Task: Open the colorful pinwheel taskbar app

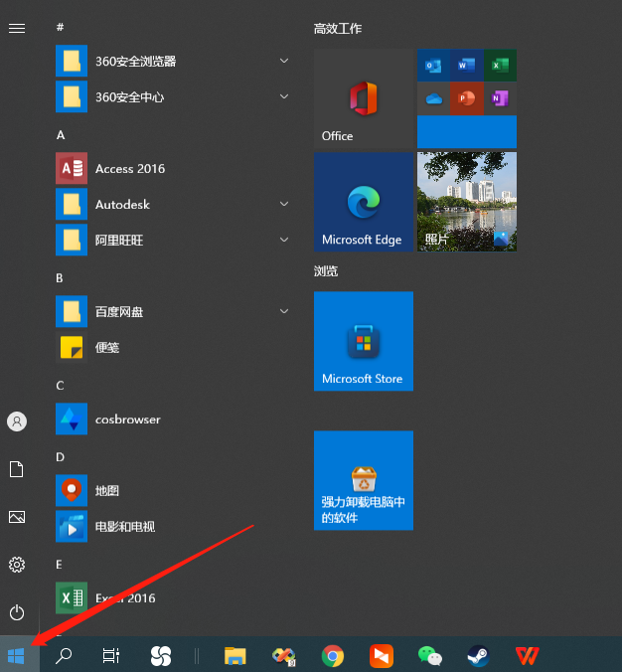Action: (x=283, y=656)
